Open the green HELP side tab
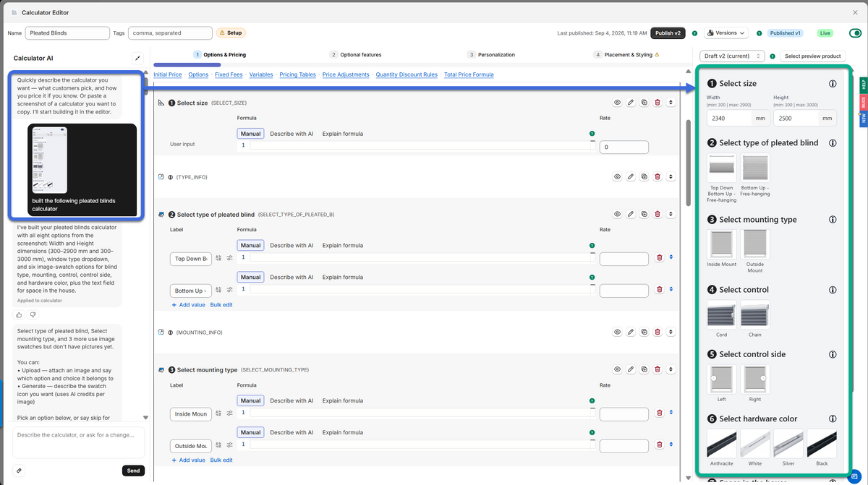Image resolution: width=868 pixels, height=485 pixels. (x=864, y=84)
